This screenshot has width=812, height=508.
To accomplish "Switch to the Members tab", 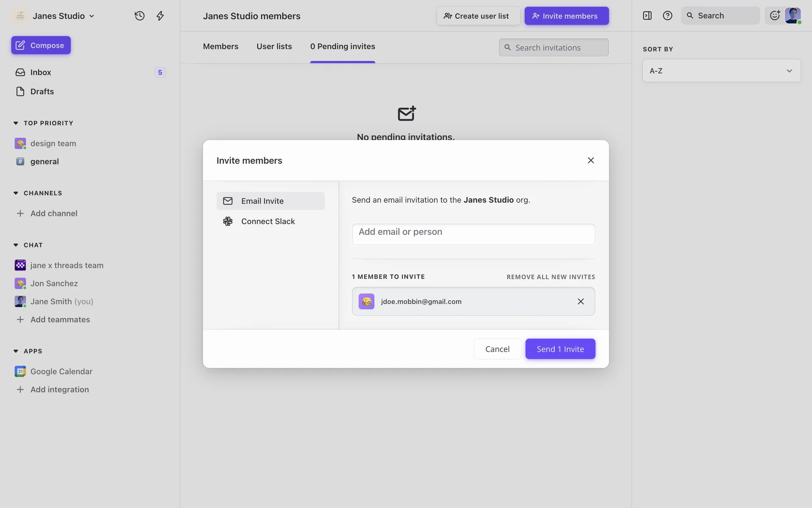I will [x=220, y=47].
